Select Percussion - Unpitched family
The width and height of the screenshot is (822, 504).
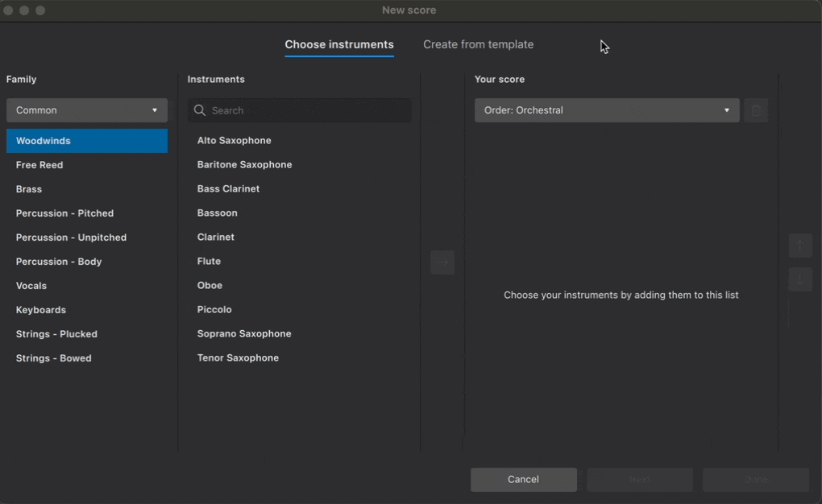71,238
